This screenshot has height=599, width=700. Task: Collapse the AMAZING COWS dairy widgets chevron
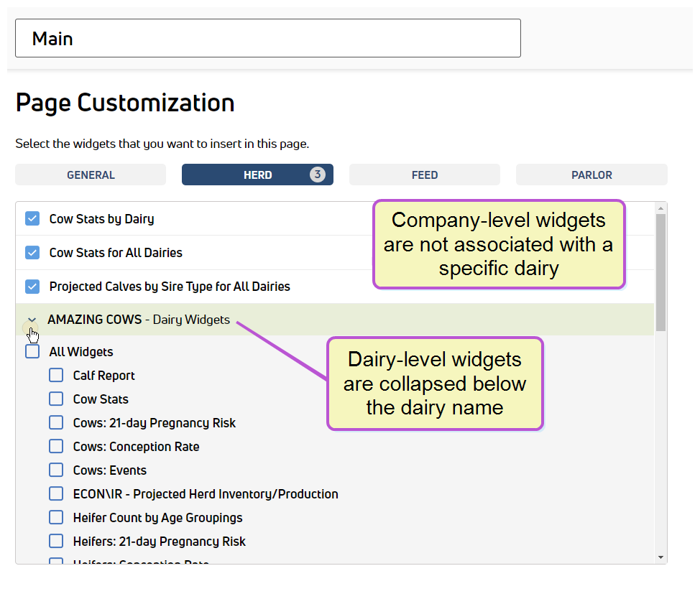[x=32, y=320]
